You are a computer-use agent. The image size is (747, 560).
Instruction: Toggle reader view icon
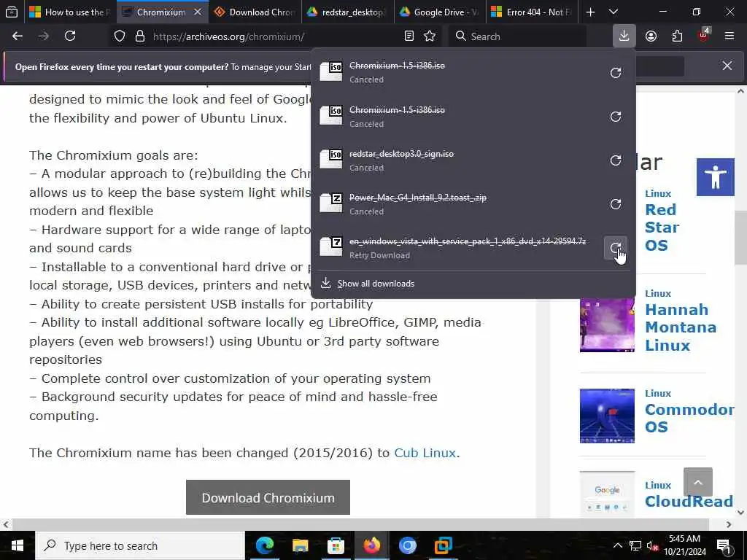(409, 36)
